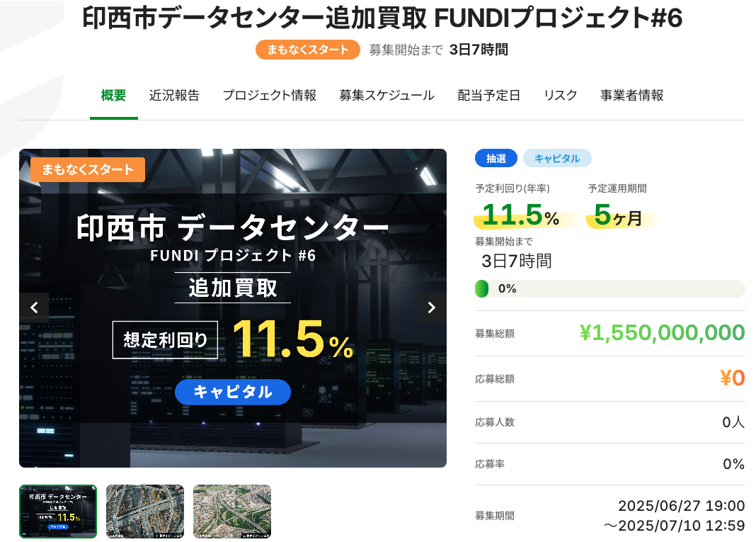Click the 応募率 label
The height and width of the screenshot is (542, 756).
pyautogui.click(x=490, y=464)
